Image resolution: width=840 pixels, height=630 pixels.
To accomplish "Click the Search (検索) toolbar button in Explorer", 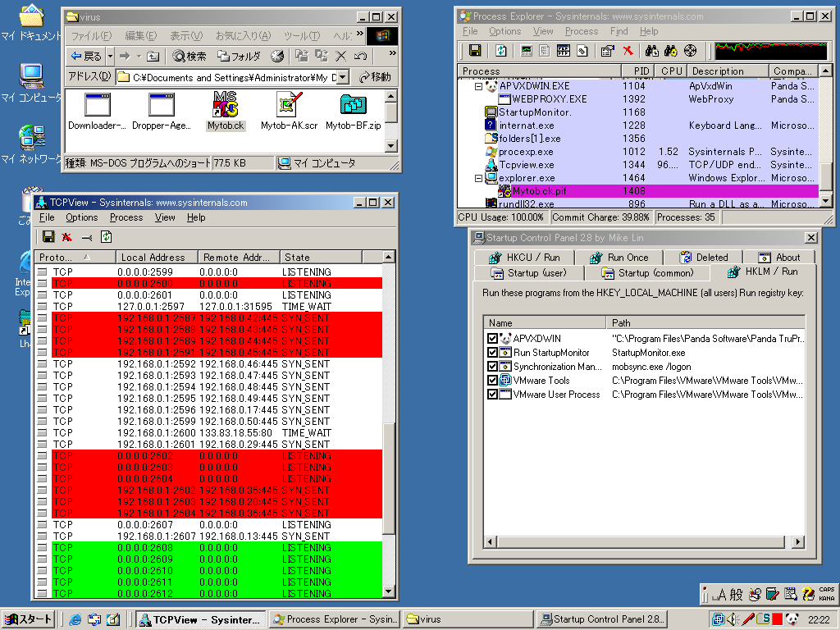I will (189, 56).
